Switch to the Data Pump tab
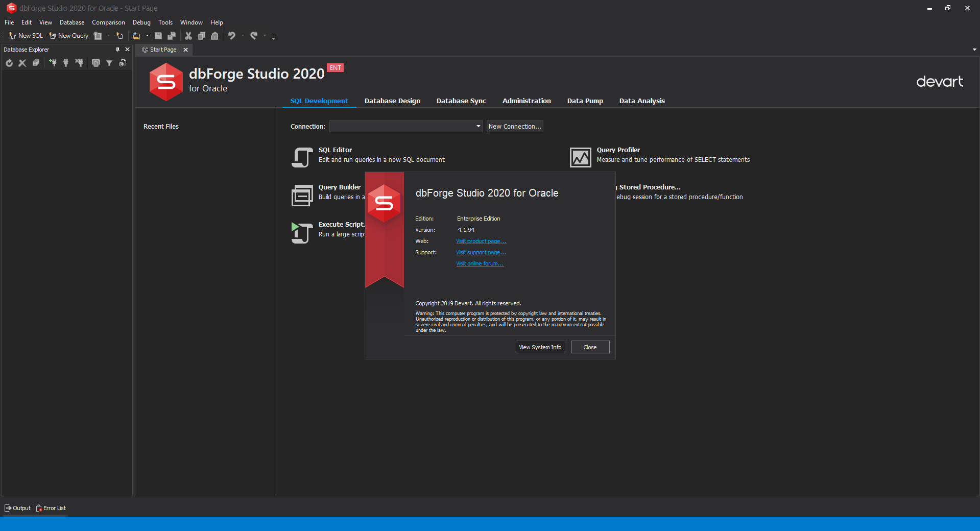Viewport: 980px width, 531px height. 585,101
